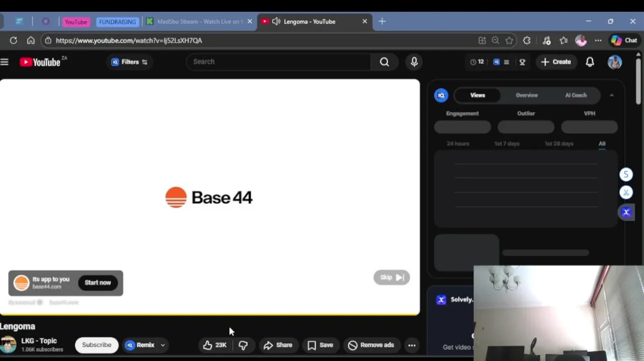Open the more actions ellipsis under the video
The width and height of the screenshot is (644, 361).
tap(412, 345)
